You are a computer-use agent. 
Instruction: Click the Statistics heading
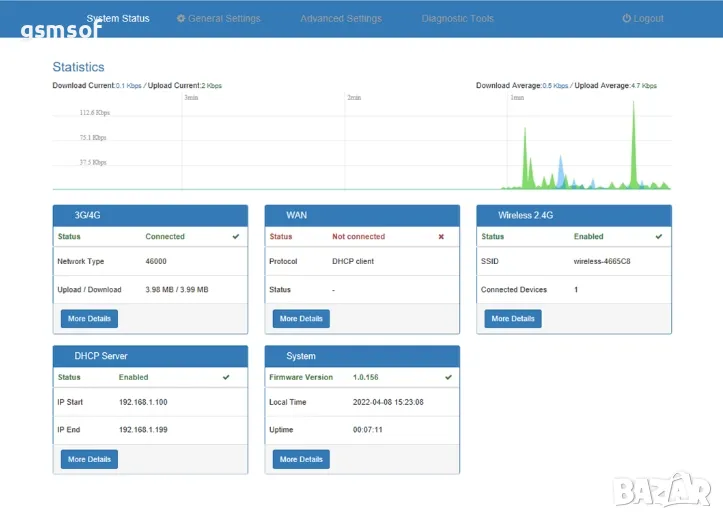pos(78,67)
